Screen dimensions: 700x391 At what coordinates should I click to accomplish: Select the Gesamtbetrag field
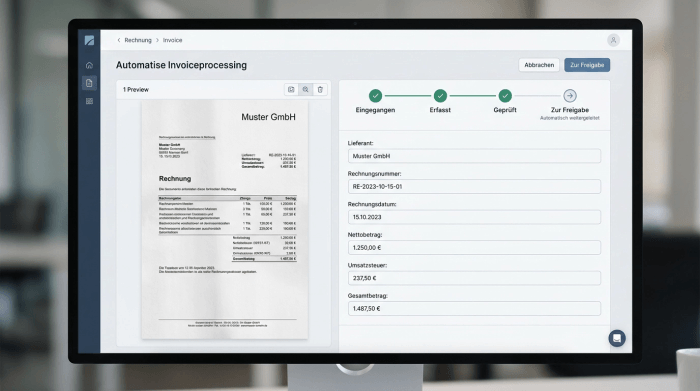[474, 308]
